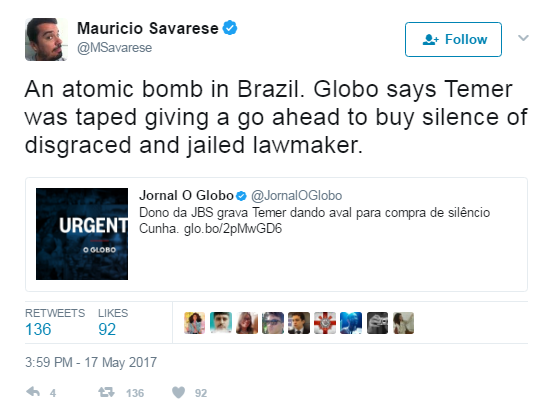This screenshot has height=414, width=552.
Task: Open the tweet options chevron dropdown
Action: click(523, 38)
